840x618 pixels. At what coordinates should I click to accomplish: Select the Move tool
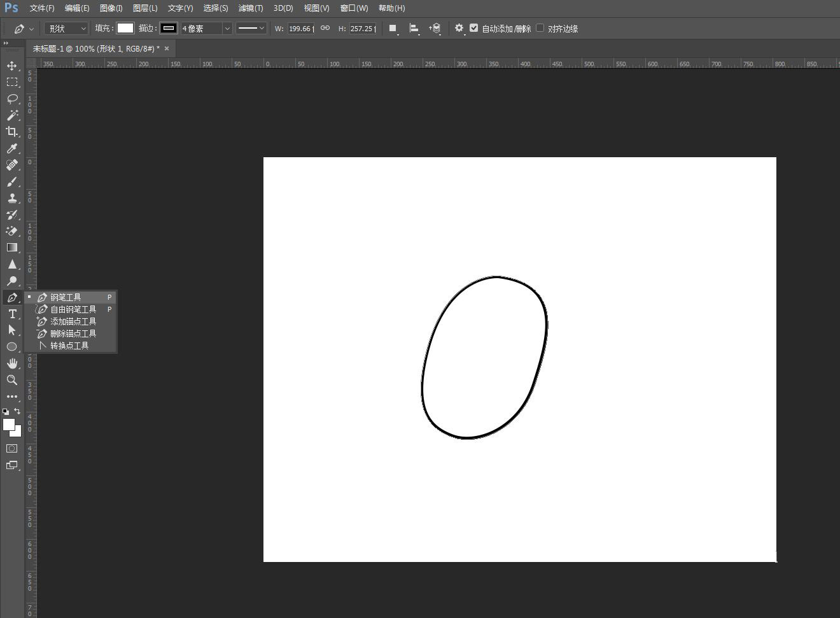pos(11,66)
